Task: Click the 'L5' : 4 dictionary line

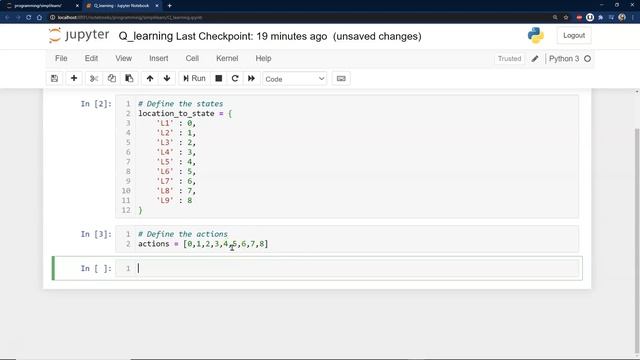Action: click(x=176, y=162)
